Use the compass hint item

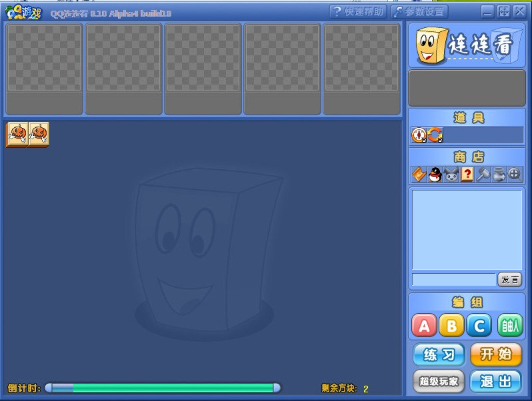(x=419, y=135)
